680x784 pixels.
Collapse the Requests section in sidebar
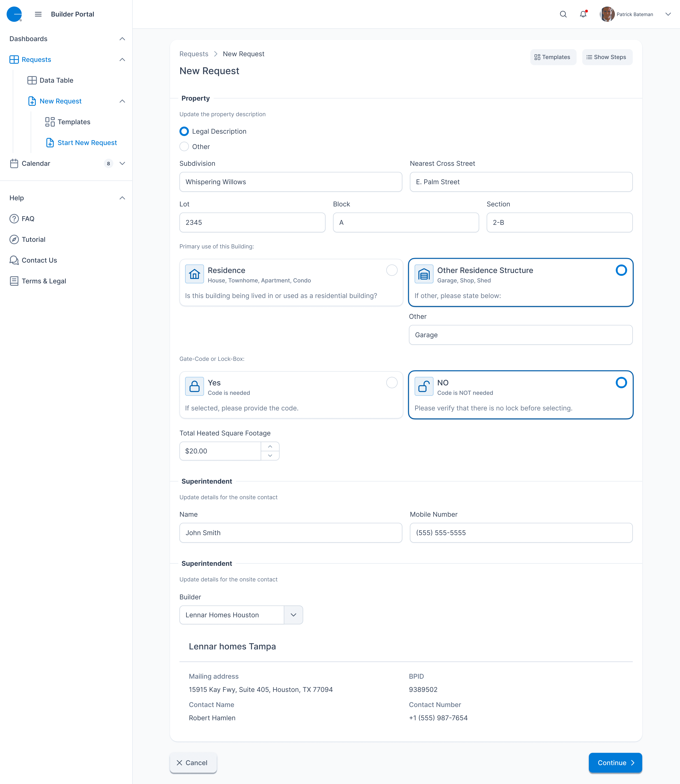(122, 60)
